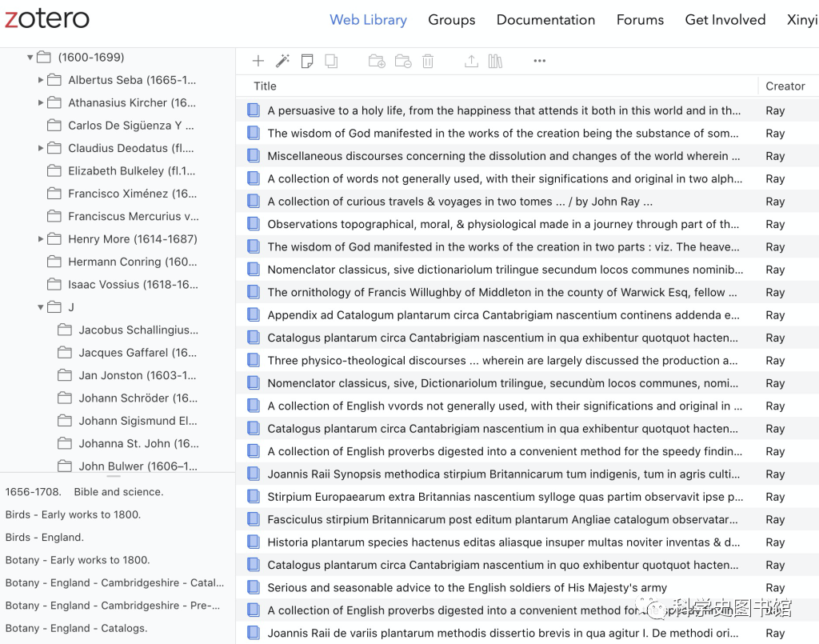Filter by tag '1656-1708.'
The image size is (819, 644).
tap(33, 491)
